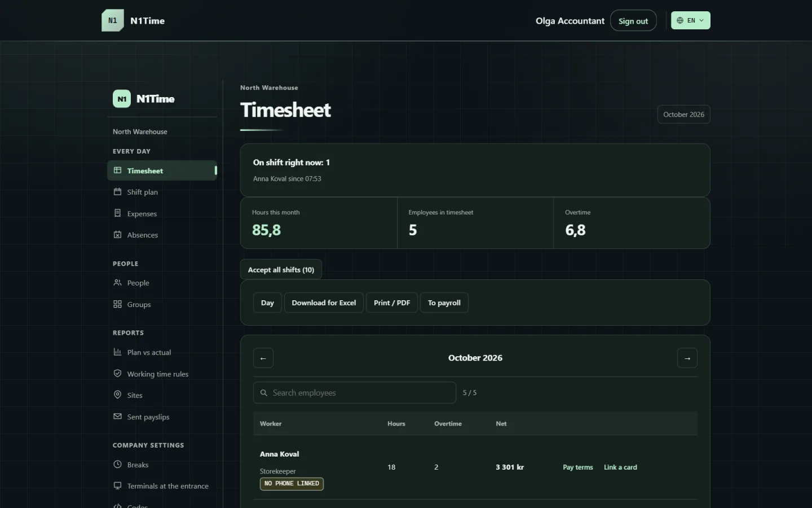
Task: Sign out of Olga Accountant
Action: coord(633,21)
